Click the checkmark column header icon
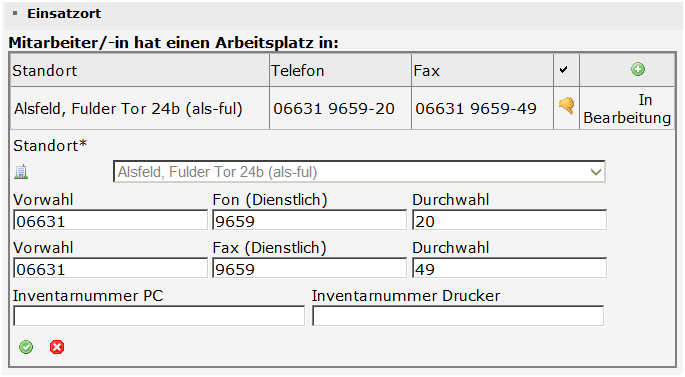 click(564, 69)
